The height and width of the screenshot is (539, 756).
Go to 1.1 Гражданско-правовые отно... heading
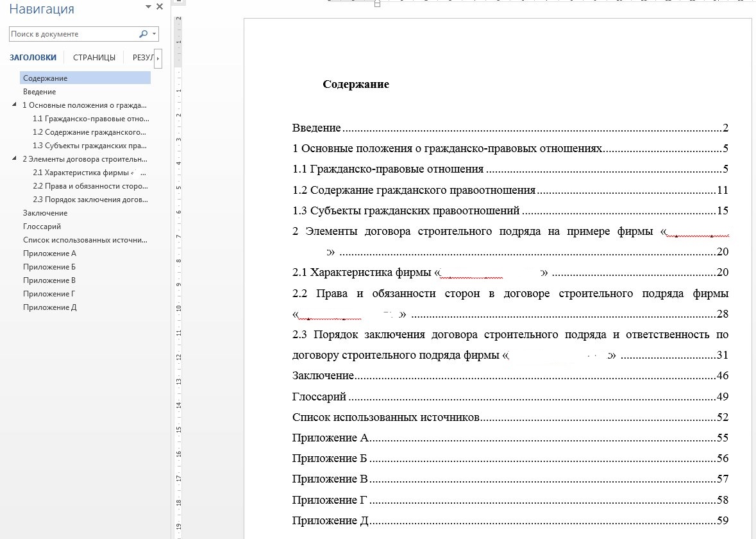90,119
